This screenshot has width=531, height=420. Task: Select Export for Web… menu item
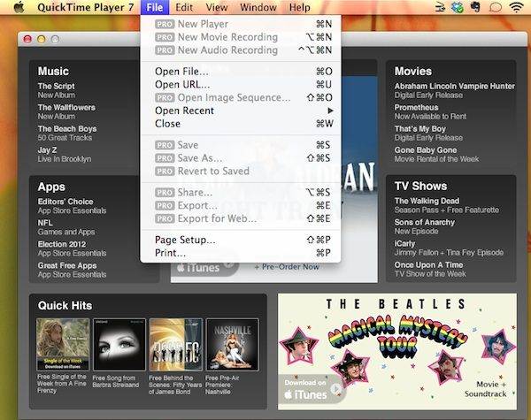pos(241,218)
